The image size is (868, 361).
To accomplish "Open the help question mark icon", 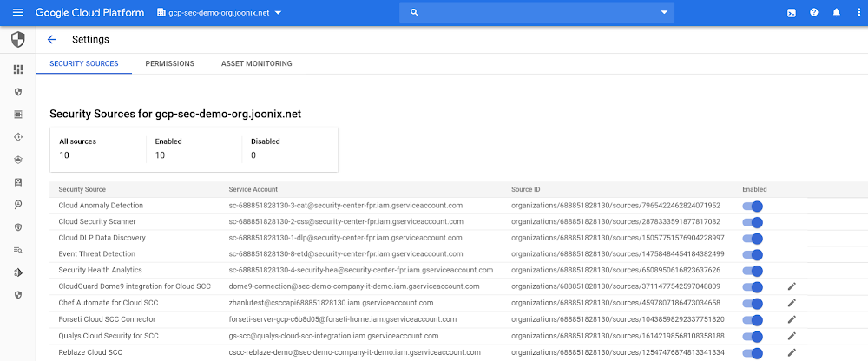I will pyautogui.click(x=814, y=12).
